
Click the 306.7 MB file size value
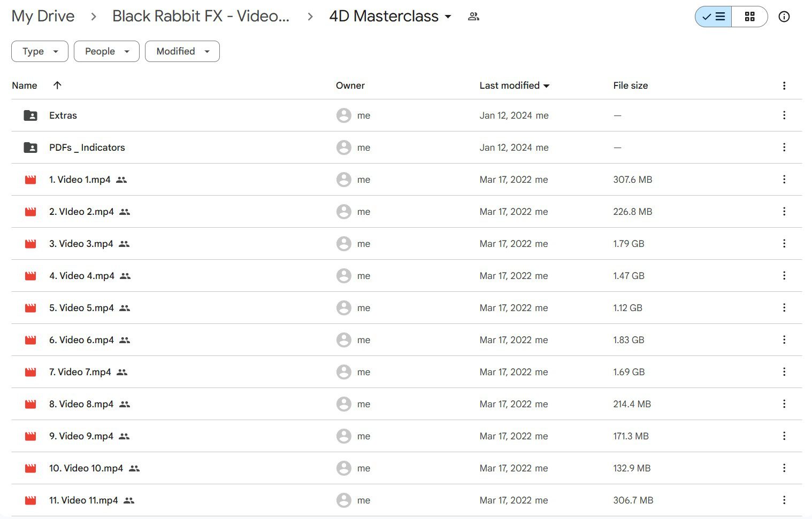(633, 500)
